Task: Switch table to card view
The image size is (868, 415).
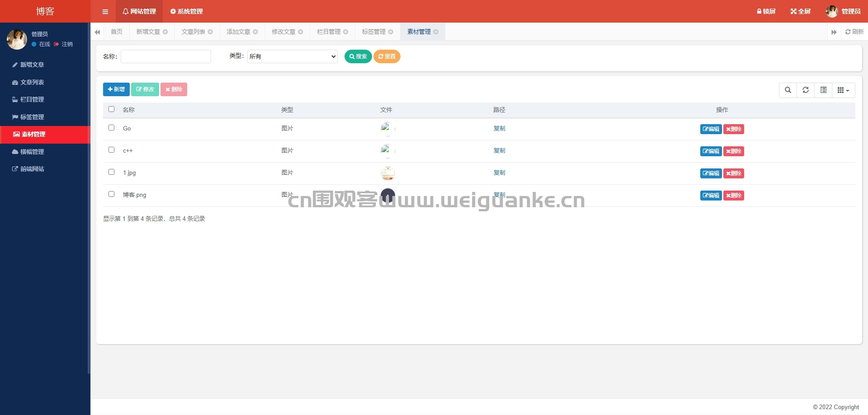Action: point(823,90)
